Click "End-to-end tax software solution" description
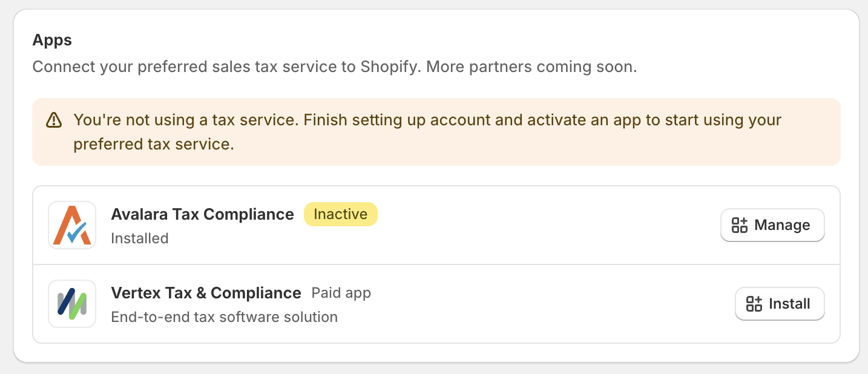 pos(224,317)
